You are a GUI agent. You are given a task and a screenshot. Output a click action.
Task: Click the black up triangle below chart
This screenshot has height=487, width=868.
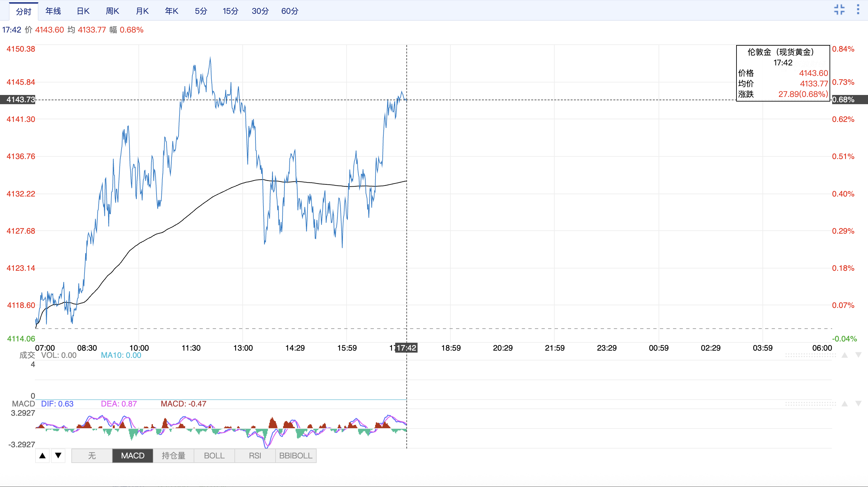click(x=42, y=456)
